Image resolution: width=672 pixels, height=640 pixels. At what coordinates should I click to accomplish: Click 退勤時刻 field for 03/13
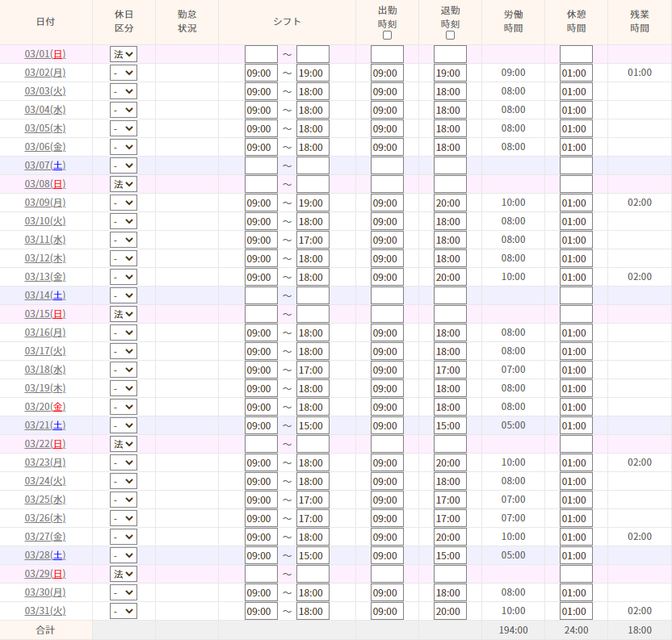(450, 277)
